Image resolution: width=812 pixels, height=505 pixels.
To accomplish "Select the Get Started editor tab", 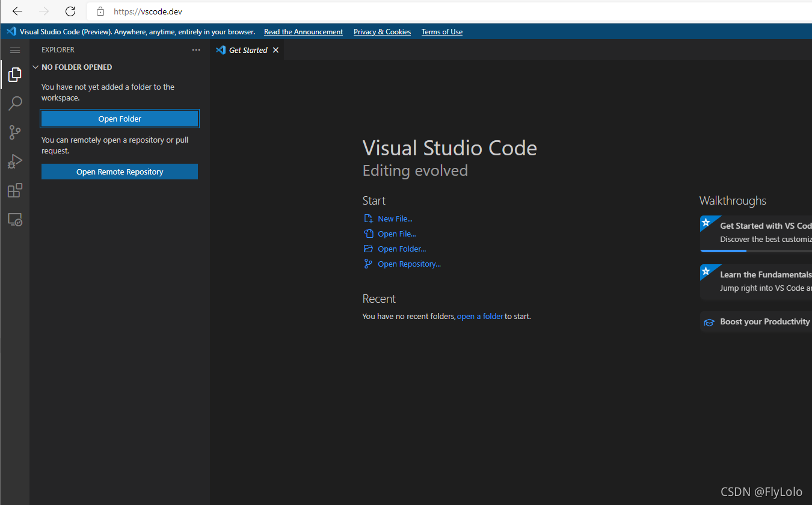I will (248, 50).
